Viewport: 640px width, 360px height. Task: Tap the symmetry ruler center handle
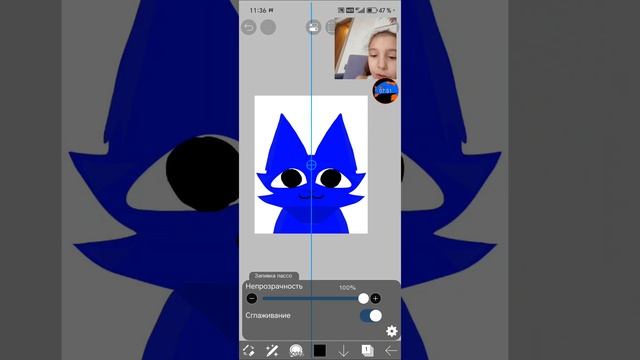311,164
